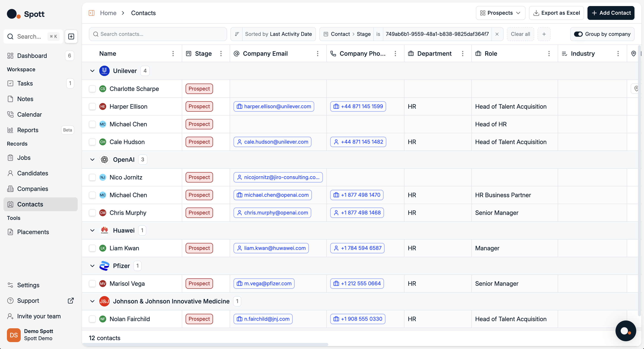Open Industry column options menu
Viewport: 644px width, 349px height.
pyautogui.click(x=618, y=54)
